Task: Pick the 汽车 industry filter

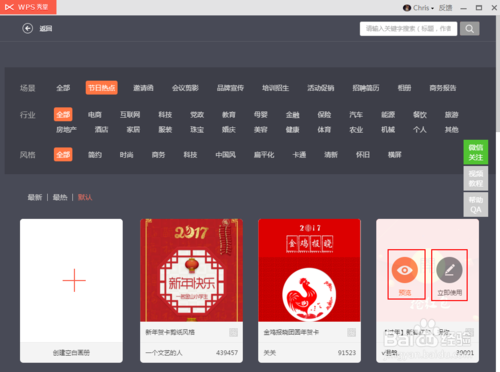Action: 356,115
